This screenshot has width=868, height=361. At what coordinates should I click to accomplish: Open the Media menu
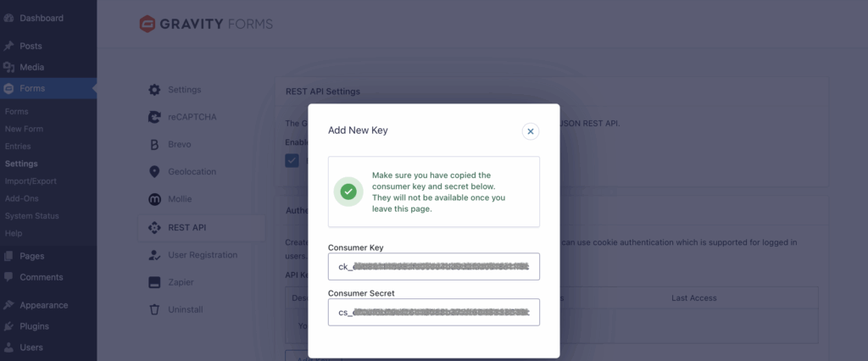tap(31, 67)
